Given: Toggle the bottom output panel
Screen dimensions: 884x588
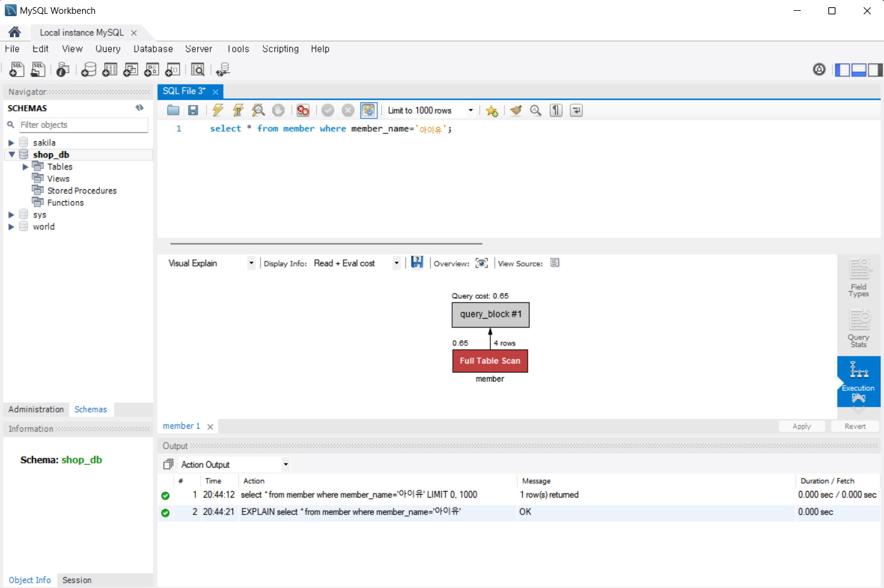Looking at the screenshot, I should coord(859,69).
